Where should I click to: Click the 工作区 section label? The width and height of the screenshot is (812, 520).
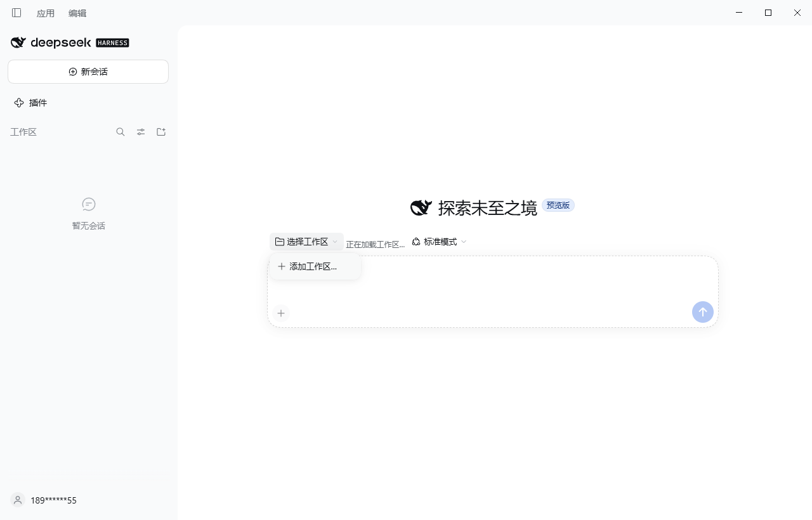[23, 132]
